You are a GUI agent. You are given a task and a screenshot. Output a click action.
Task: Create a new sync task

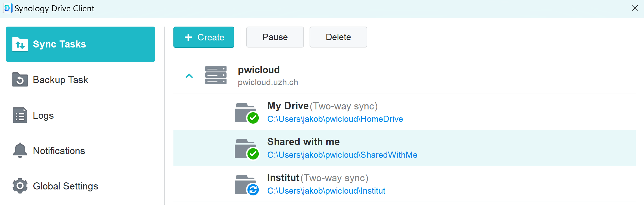coord(204,37)
